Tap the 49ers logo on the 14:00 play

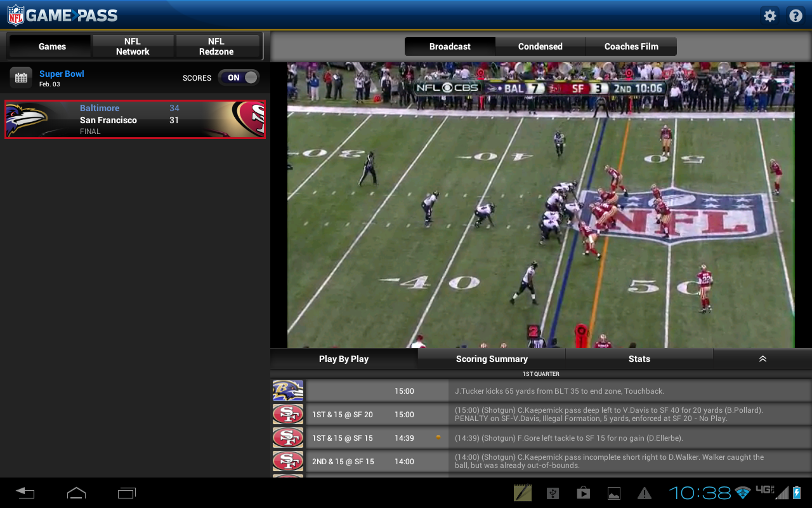tap(288, 462)
